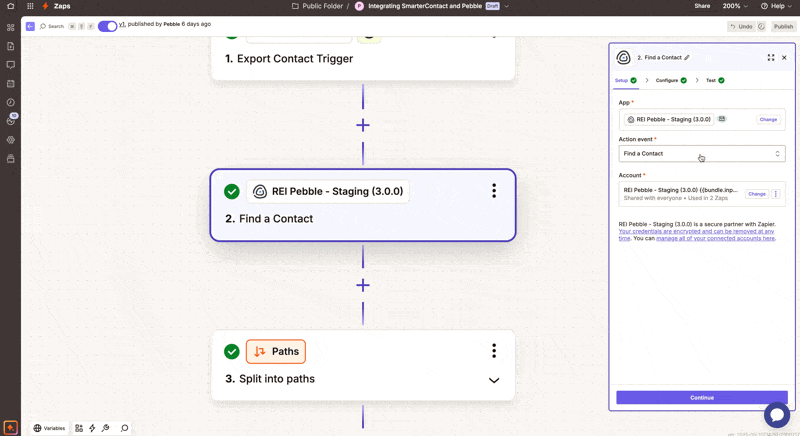Click the magnifier icon in bottom toolbar
This screenshot has height=436, width=800.
(x=124, y=428)
